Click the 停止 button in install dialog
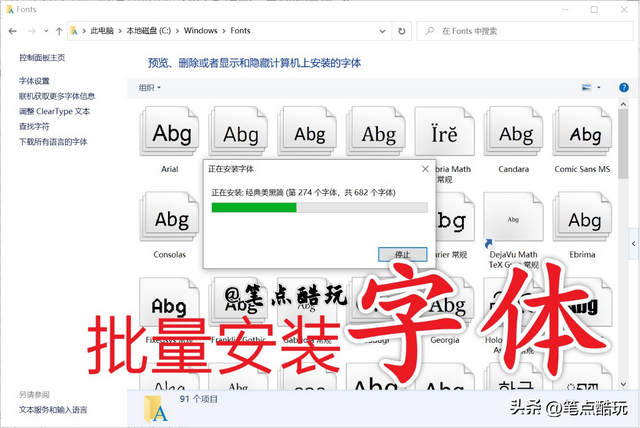This screenshot has height=428, width=640. pos(402,254)
